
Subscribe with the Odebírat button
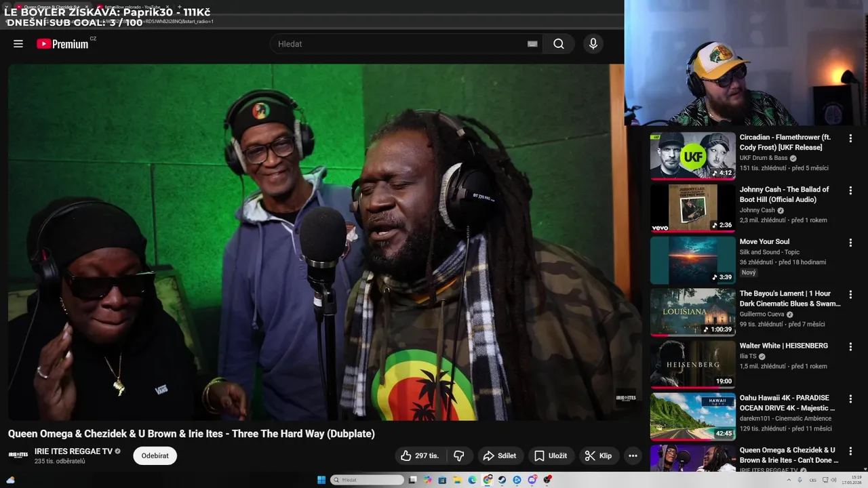click(x=155, y=456)
